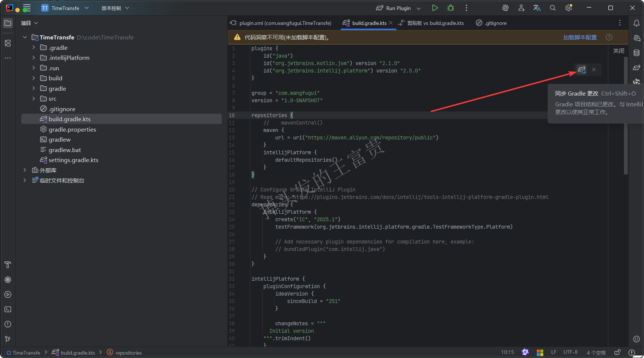Open the Services tool window icon
Screen dimensions: 644x358
[8, 294]
